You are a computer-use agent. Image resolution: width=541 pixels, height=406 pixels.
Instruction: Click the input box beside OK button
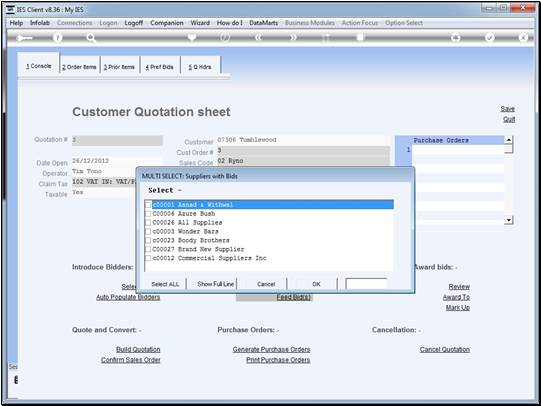point(366,284)
